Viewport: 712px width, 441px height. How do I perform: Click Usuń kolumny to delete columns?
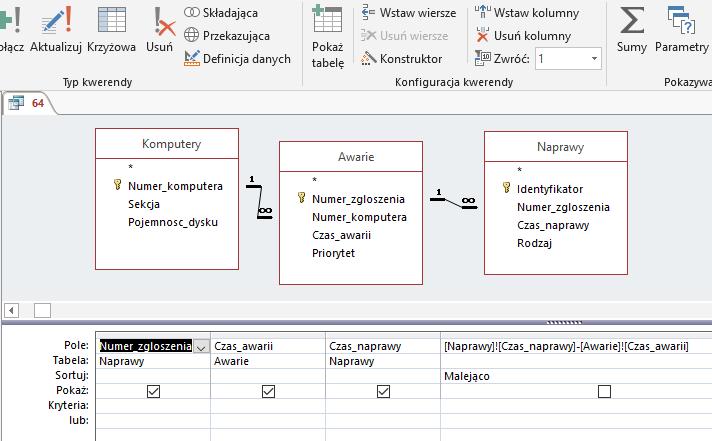click(523, 35)
